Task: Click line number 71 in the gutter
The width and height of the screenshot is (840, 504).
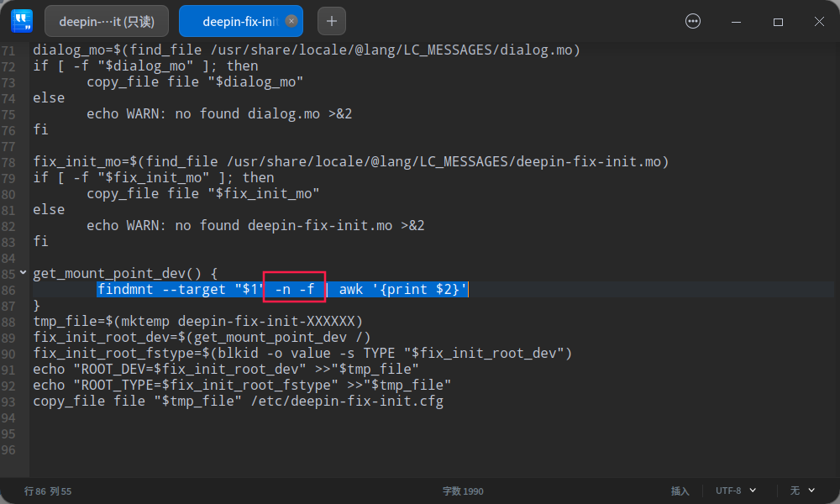Action: (8, 51)
